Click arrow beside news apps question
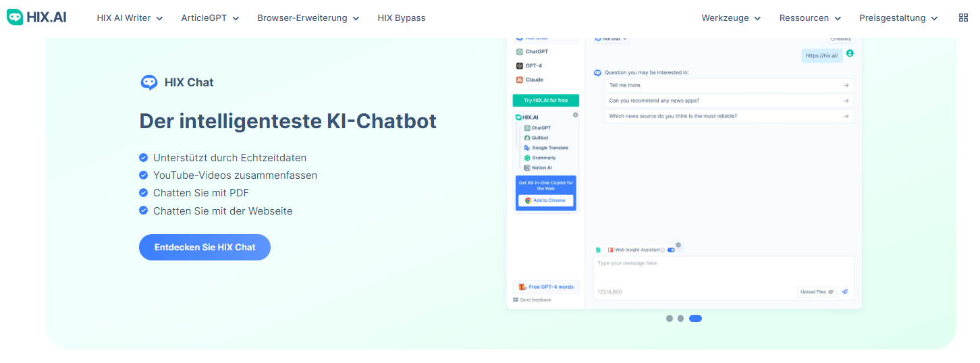 click(x=846, y=101)
